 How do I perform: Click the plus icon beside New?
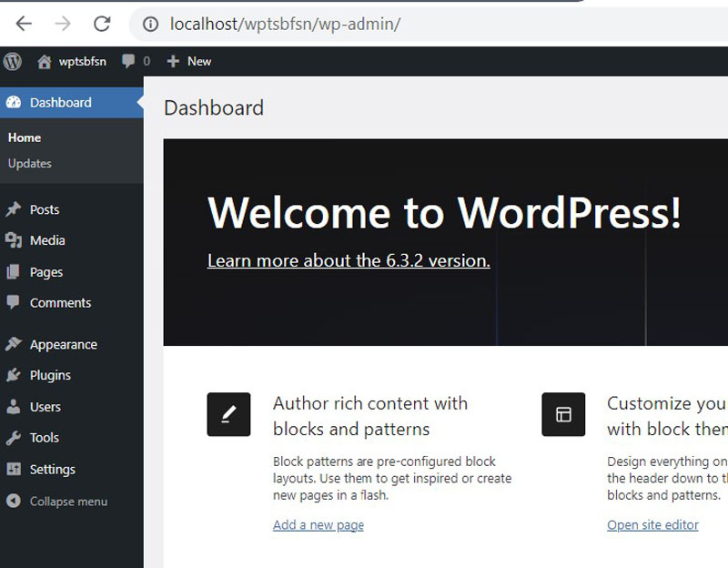pyautogui.click(x=173, y=61)
